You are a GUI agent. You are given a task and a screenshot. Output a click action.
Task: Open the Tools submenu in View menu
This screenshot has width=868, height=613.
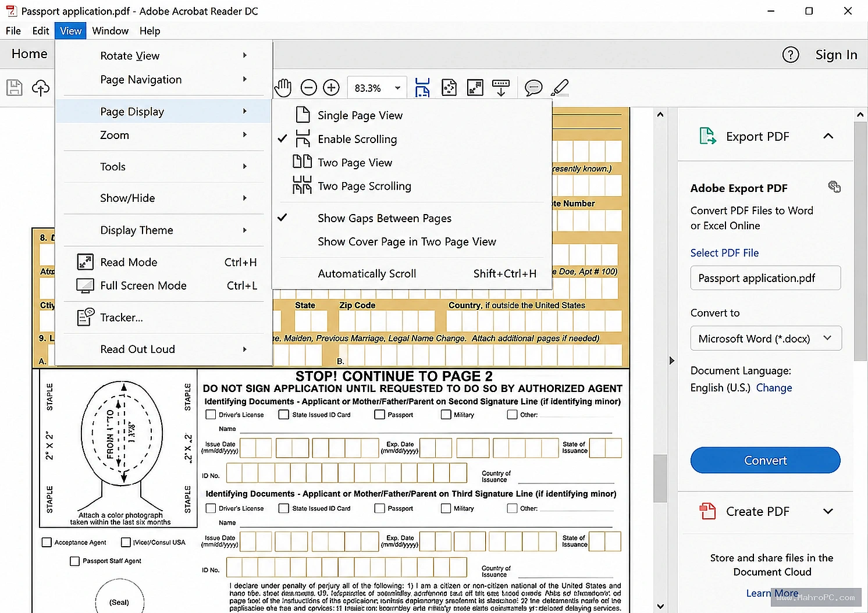[x=164, y=167]
